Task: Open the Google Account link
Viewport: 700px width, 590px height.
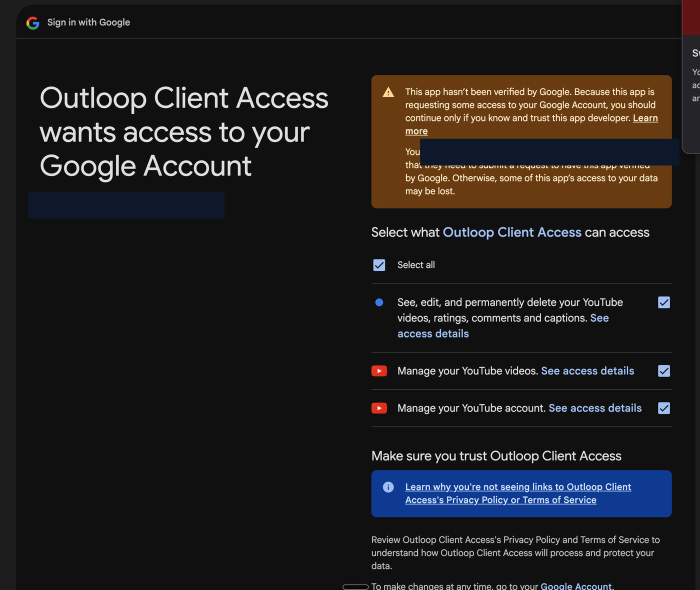Action: tap(576, 586)
